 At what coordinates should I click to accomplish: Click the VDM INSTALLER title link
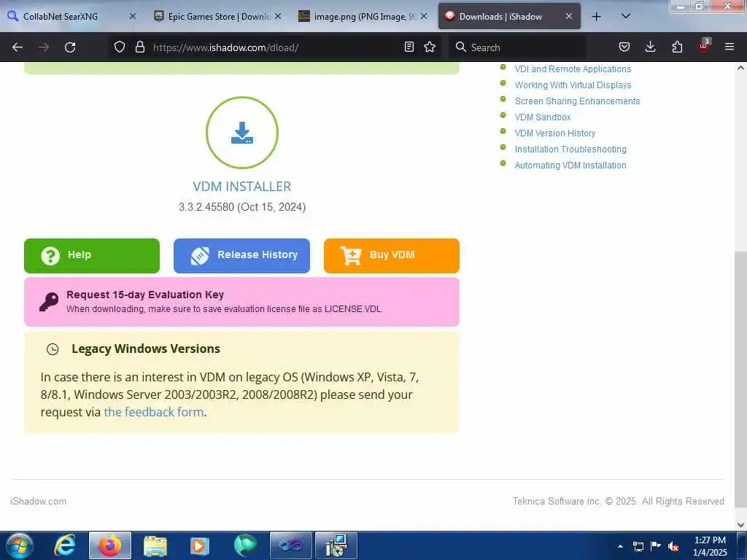pos(242,186)
